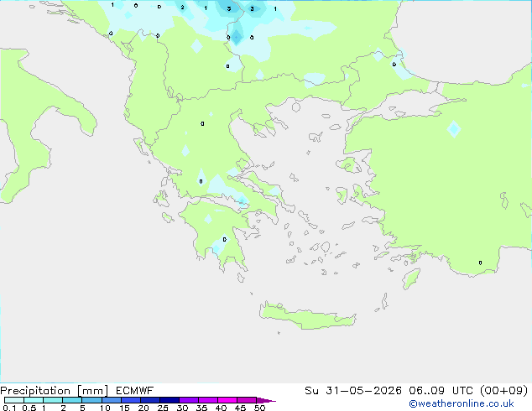Screen dimensions: 532x411
Task: Click the 'Su 31-05-2026' date text
Action: coord(353,391)
